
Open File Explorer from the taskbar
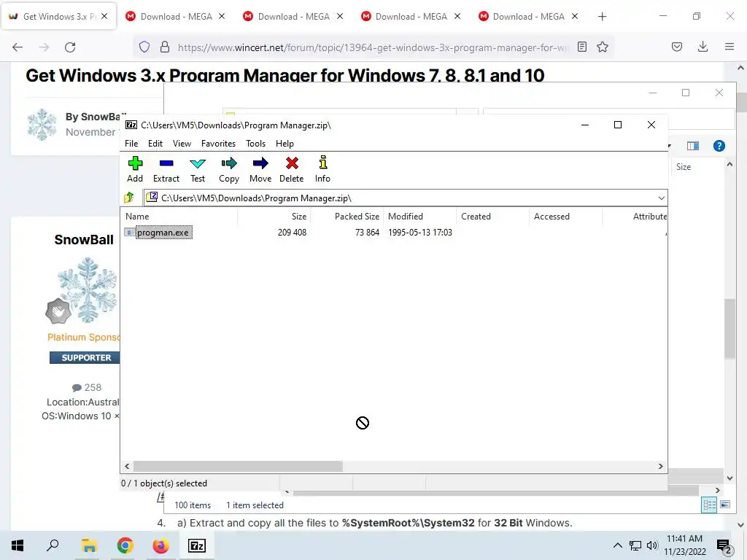click(x=88, y=545)
